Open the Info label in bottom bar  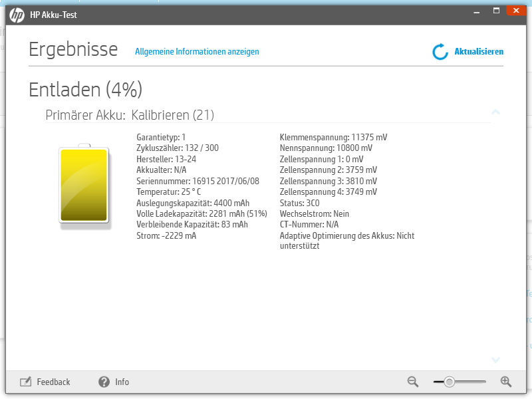122,382
